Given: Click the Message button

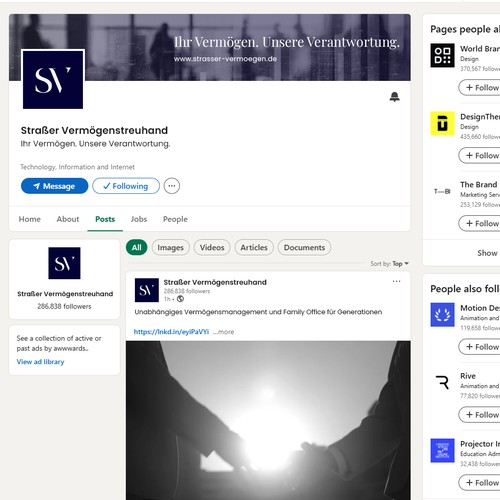Looking at the screenshot, I should point(55,186).
